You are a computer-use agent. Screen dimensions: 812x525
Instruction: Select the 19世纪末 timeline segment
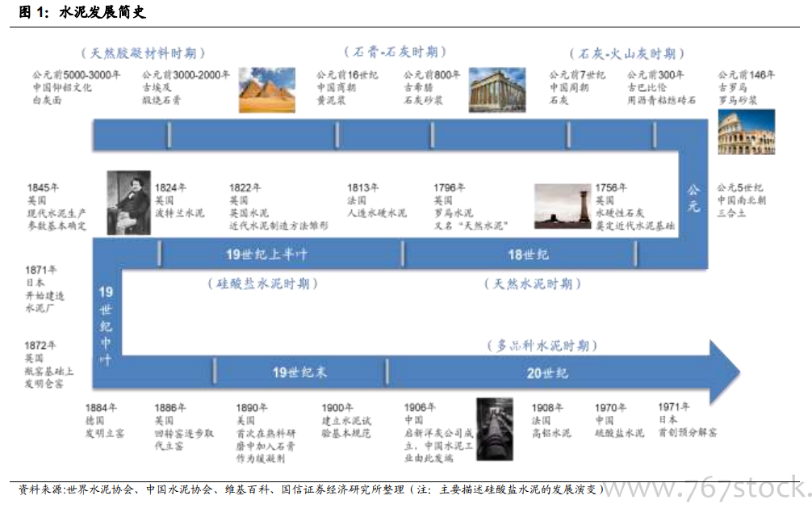(299, 372)
